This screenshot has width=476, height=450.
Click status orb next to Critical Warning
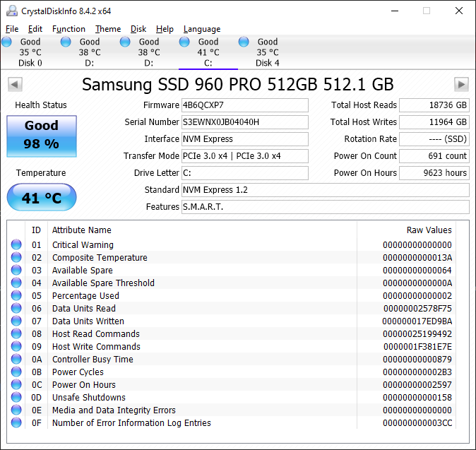tap(16, 245)
